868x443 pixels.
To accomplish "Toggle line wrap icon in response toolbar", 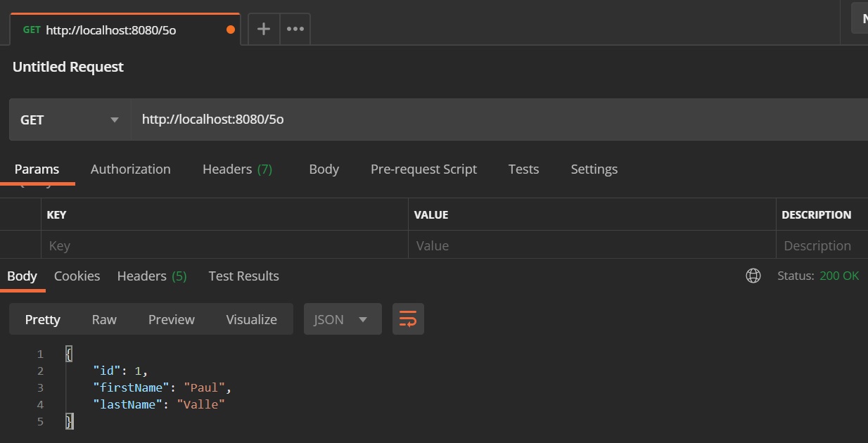I will 408,319.
